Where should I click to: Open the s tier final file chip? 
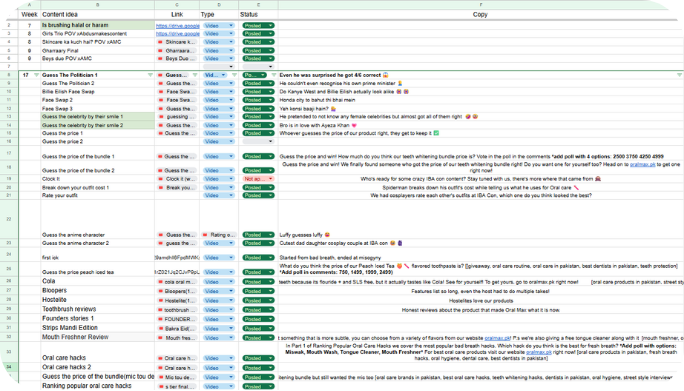point(177,387)
